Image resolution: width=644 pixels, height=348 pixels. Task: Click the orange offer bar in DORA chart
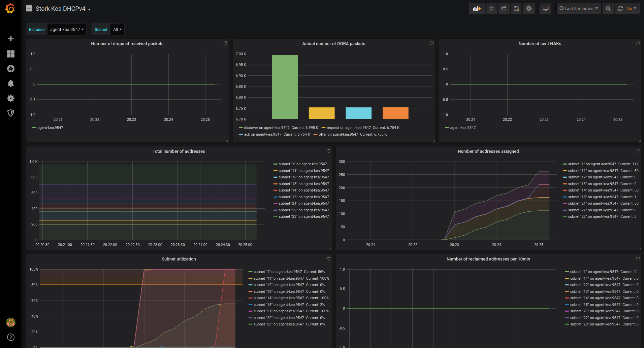[x=395, y=113]
